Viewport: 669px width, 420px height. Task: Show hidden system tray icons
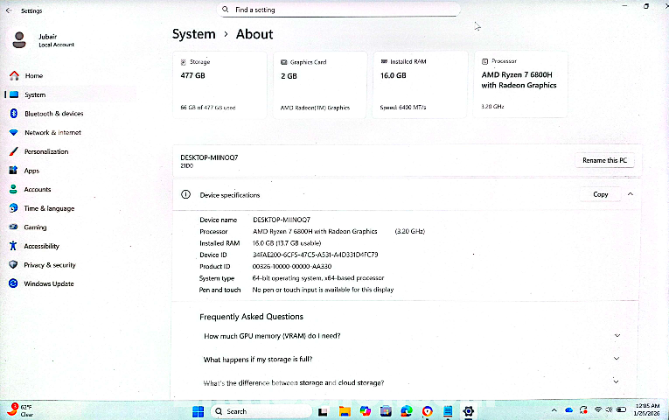tap(556, 410)
